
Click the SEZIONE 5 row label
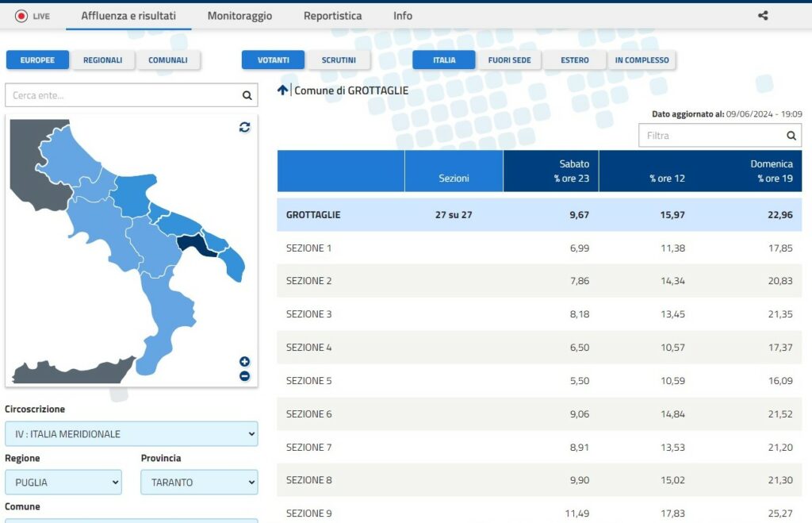point(308,380)
